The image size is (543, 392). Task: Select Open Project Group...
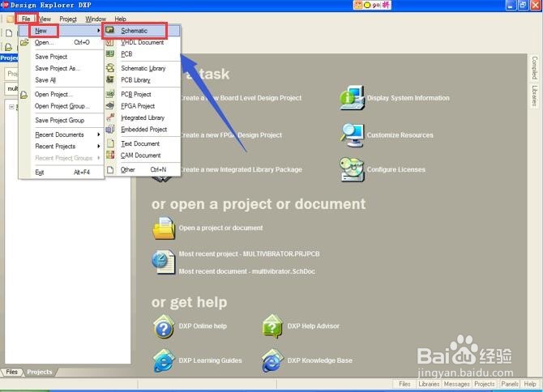pyautogui.click(x=62, y=106)
